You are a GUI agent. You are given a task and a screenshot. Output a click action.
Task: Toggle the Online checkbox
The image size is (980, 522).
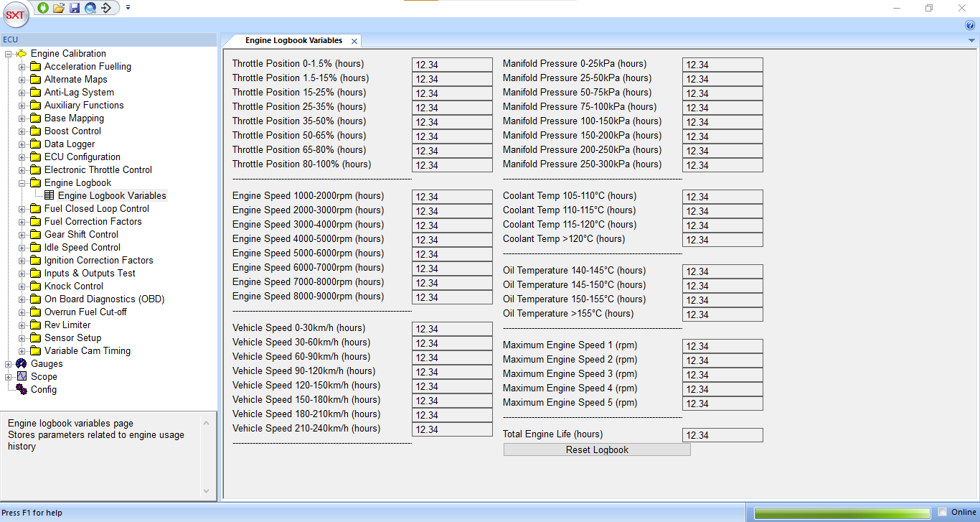943,512
